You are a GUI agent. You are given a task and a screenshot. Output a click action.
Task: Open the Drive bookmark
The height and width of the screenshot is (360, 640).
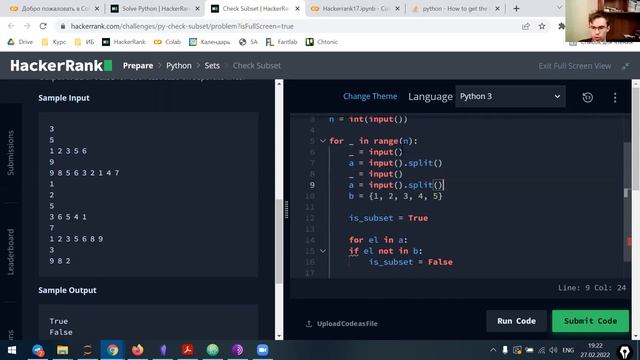(20, 42)
